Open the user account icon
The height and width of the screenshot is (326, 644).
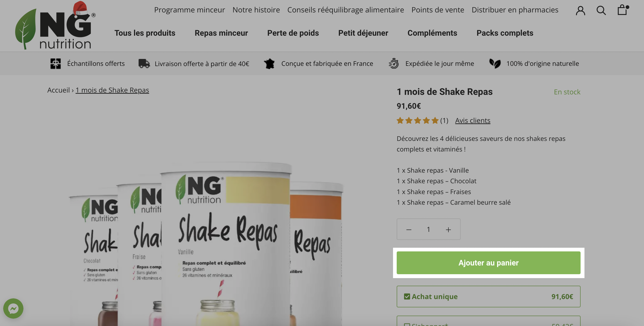(580, 11)
